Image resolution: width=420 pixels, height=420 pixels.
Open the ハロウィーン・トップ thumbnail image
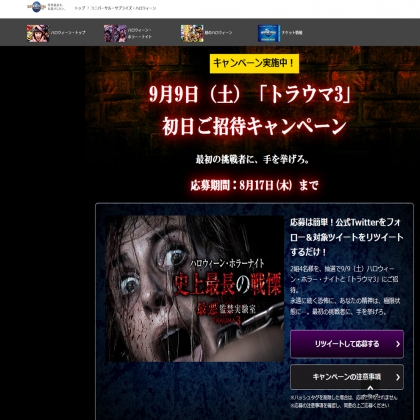pyautogui.click(x=38, y=33)
